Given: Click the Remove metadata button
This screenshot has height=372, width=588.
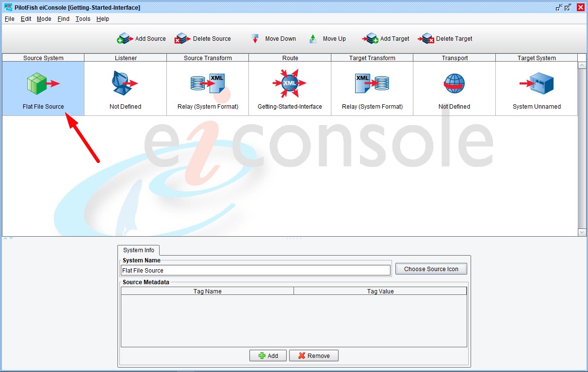Looking at the screenshot, I should tap(313, 356).
